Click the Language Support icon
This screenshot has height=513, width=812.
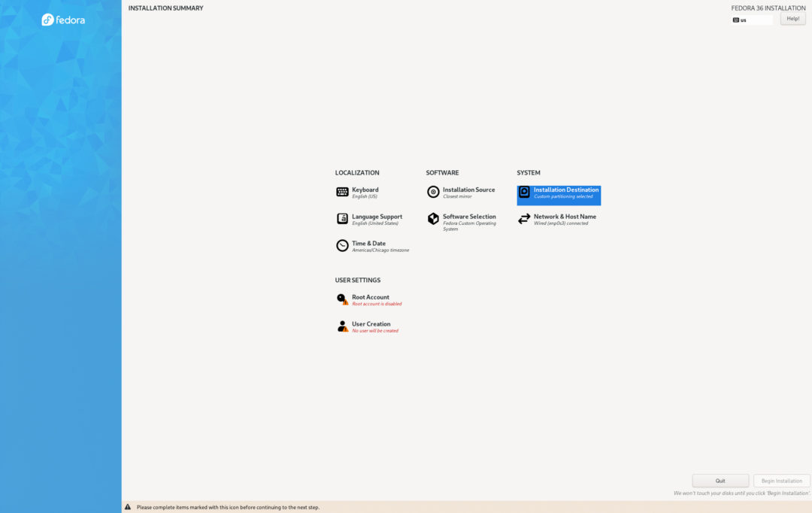pyautogui.click(x=342, y=219)
